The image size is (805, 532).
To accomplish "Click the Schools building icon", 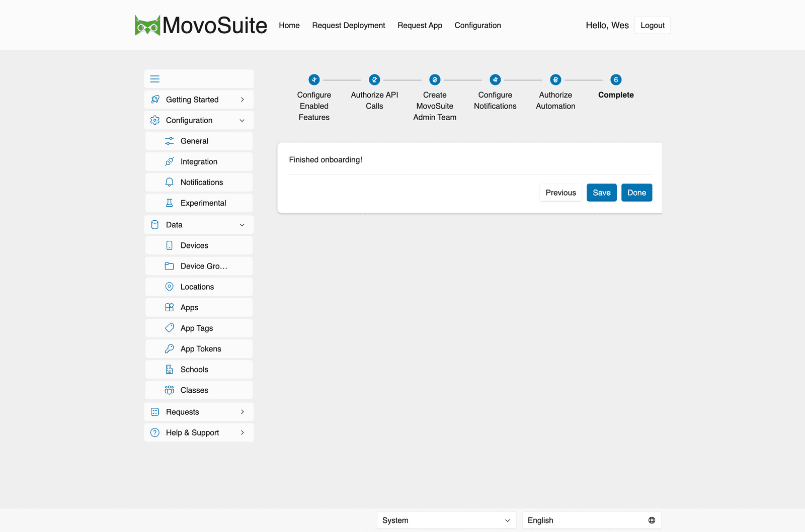I will click(170, 370).
